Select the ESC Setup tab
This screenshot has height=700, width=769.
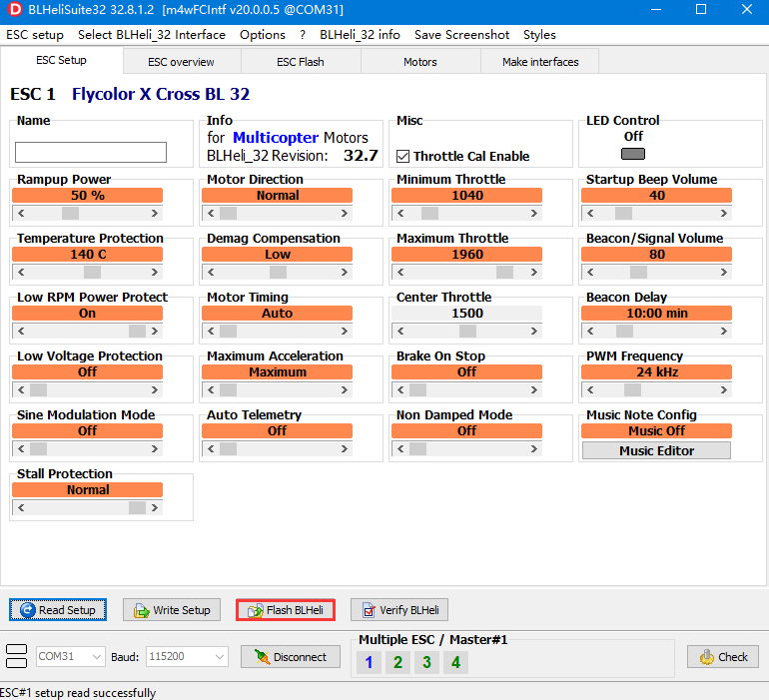coord(61,60)
